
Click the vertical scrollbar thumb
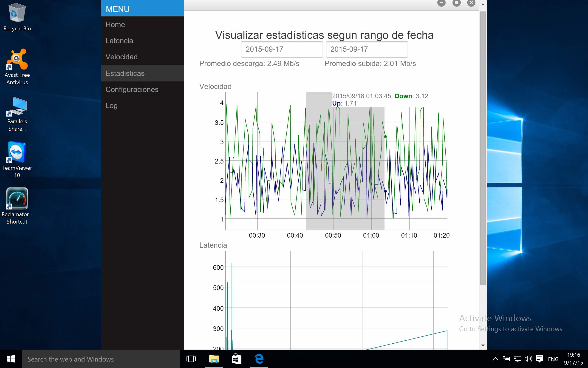(483, 148)
